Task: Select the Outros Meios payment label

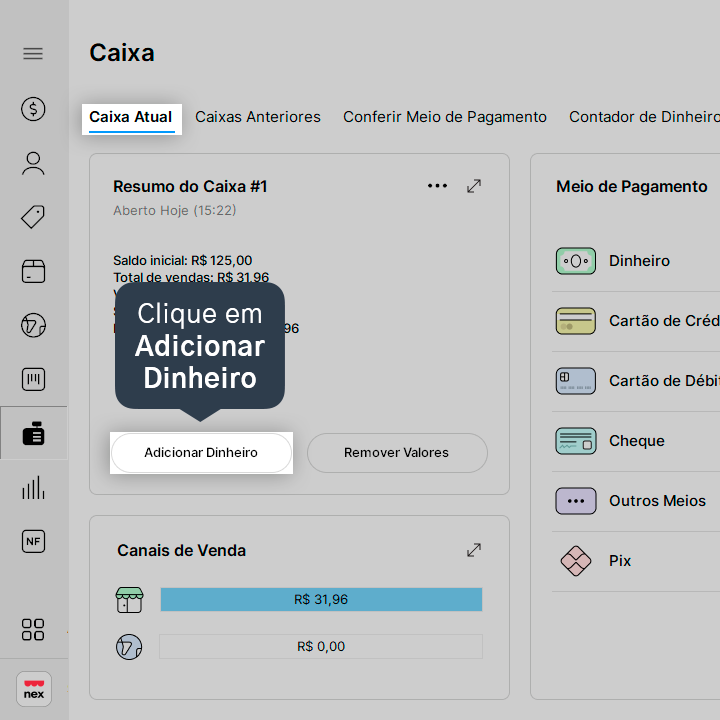Action: (x=657, y=501)
